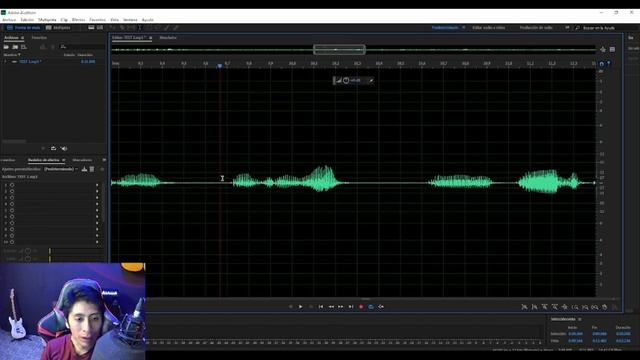Open the Ventana menu
This screenshot has width=640, height=360.
(x=130, y=20)
